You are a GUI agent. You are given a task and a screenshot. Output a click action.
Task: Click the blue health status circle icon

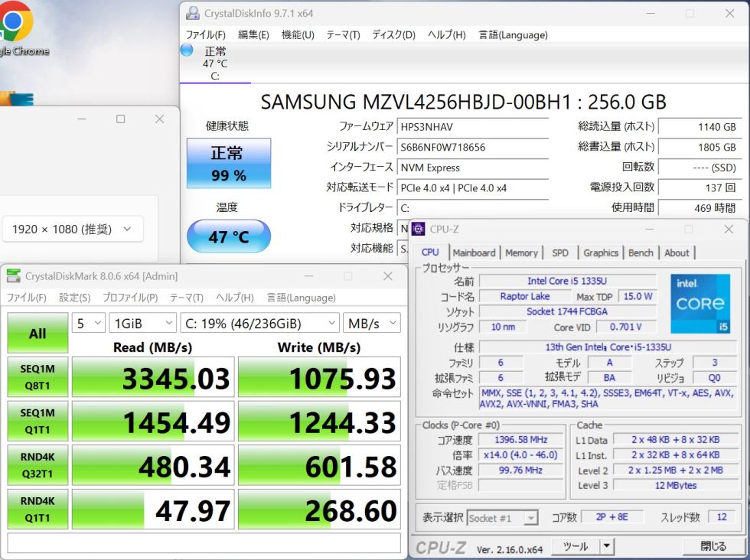point(187,50)
